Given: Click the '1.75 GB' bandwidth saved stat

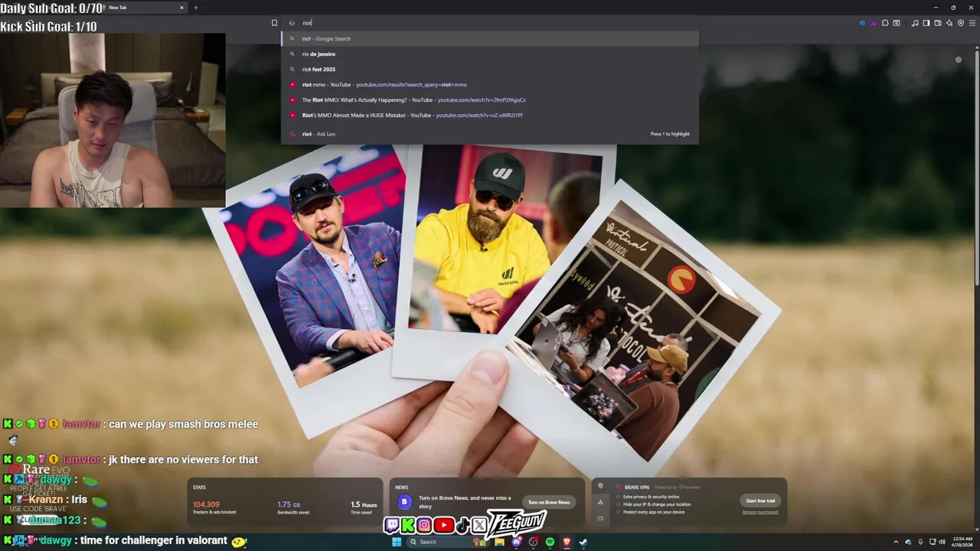Looking at the screenshot, I should click(x=289, y=504).
